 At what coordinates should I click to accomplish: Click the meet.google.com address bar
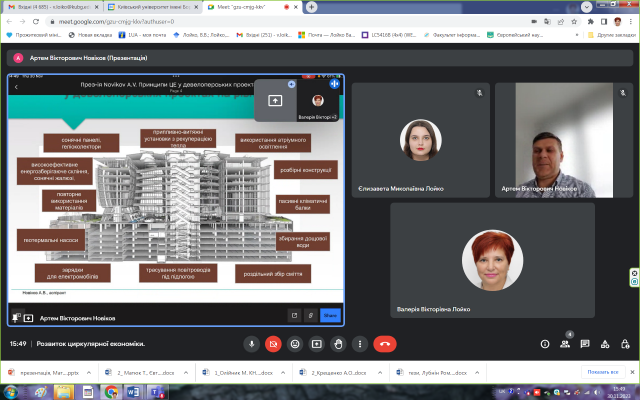tap(200, 21)
